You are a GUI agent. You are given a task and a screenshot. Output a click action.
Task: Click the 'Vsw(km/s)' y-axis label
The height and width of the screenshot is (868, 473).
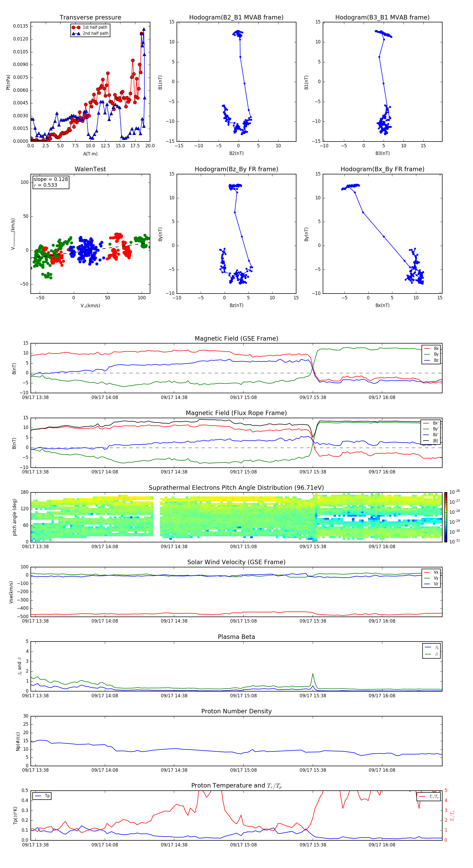click(x=11, y=592)
